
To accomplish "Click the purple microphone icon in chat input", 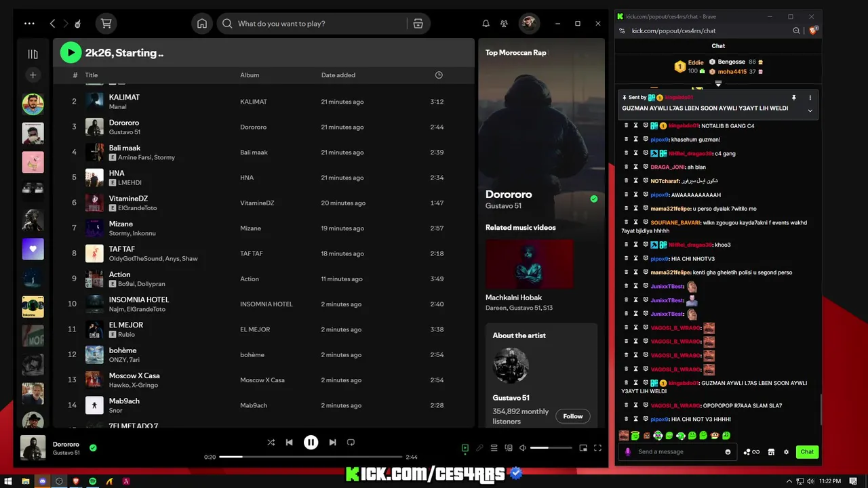I will 628,452.
